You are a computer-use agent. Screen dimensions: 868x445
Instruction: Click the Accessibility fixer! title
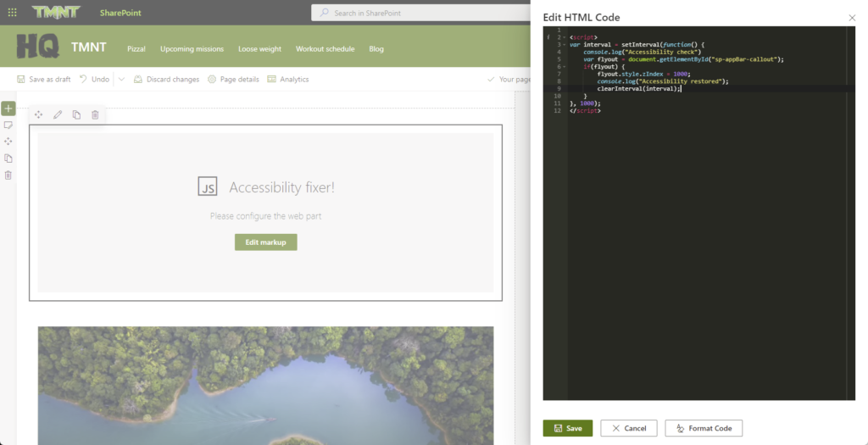(x=281, y=187)
